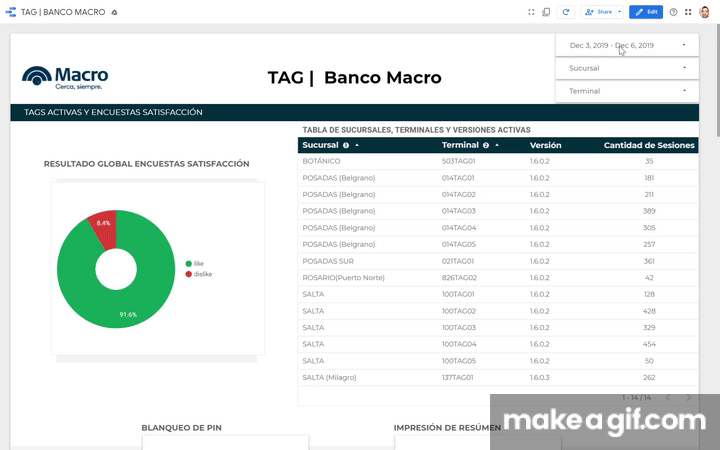Select terminal 014TAG04 cell
Image resolution: width=720 pixels, height=450 pixels.
click(458, 228)
